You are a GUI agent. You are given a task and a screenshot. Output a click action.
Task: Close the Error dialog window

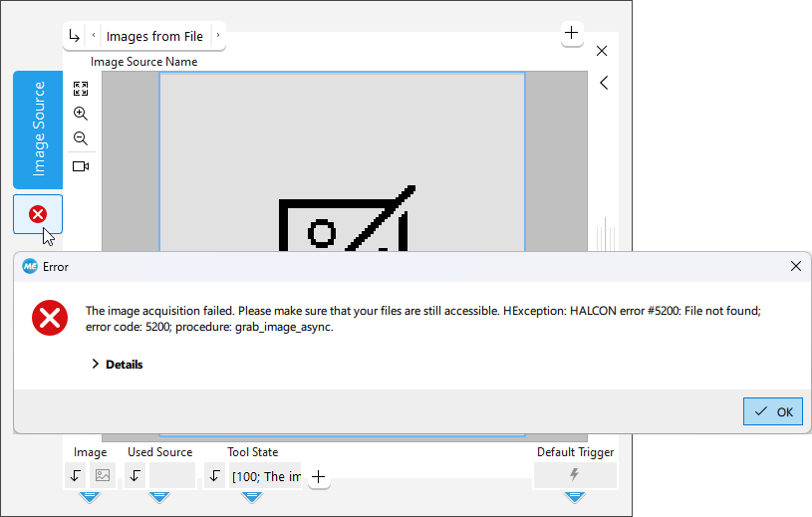[795, 266]
